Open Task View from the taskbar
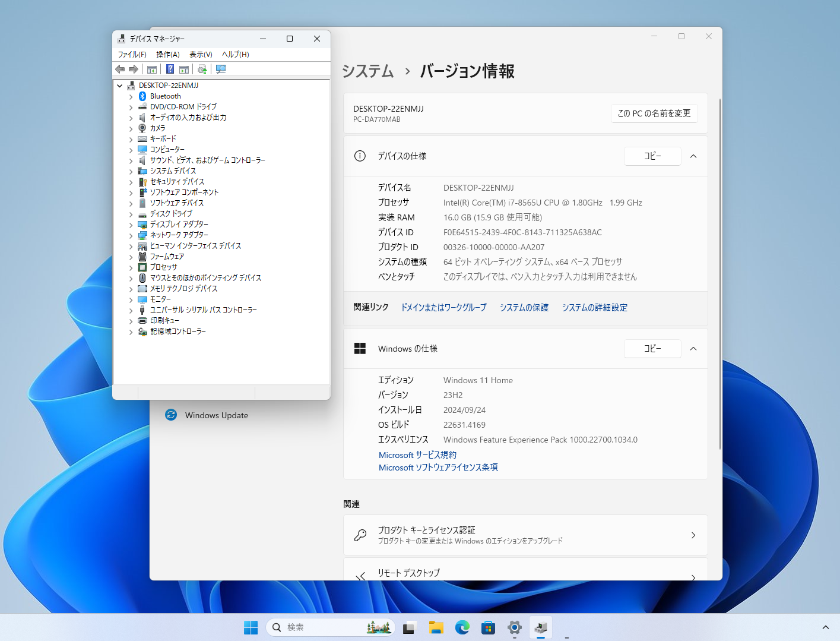 tap(409, 627)
